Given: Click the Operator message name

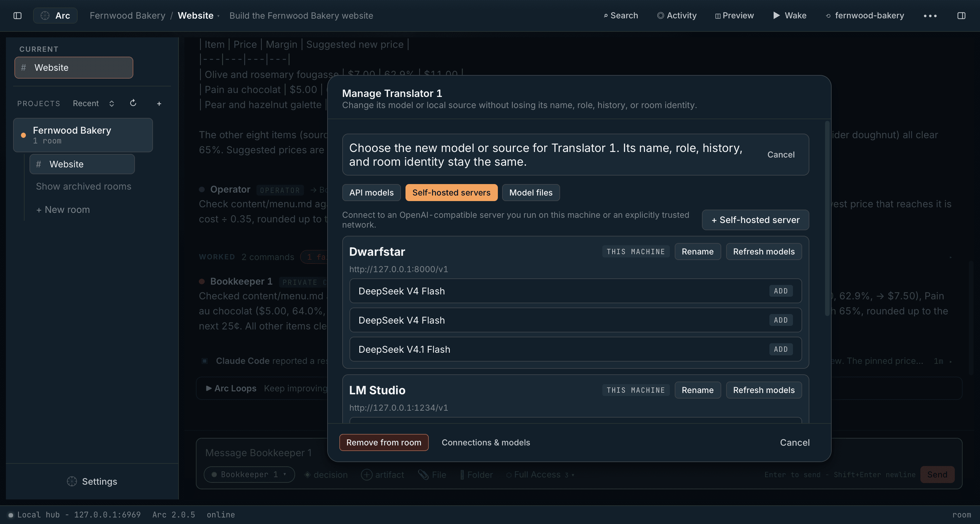Looking at the screenshot, I should (230, 189).
